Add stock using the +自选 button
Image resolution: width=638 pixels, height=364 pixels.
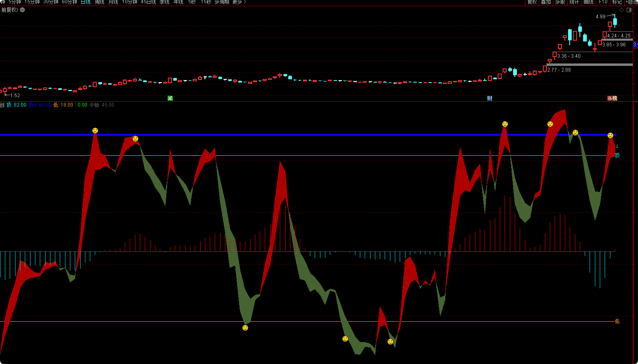pyautogui.click(x=631, y=2)
